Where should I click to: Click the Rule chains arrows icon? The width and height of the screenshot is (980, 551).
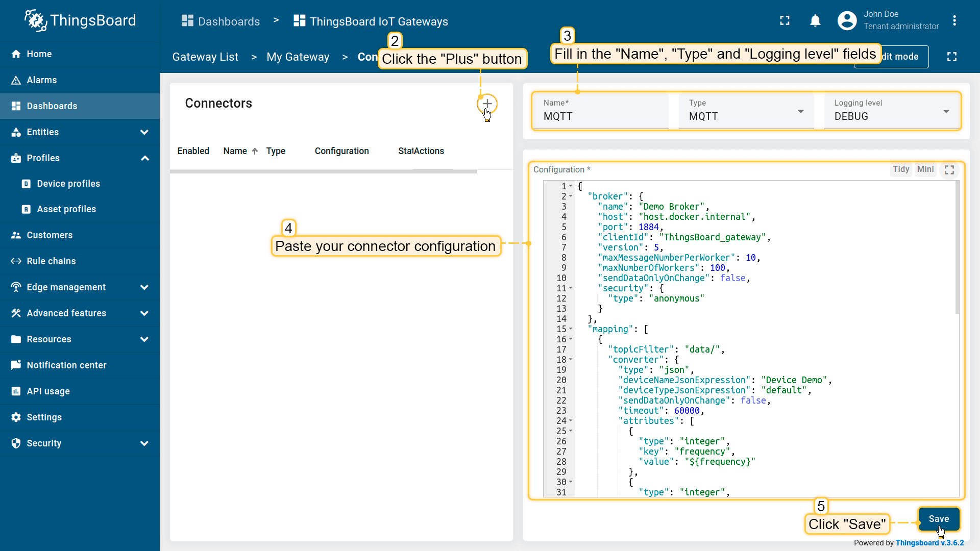[16, 261]
